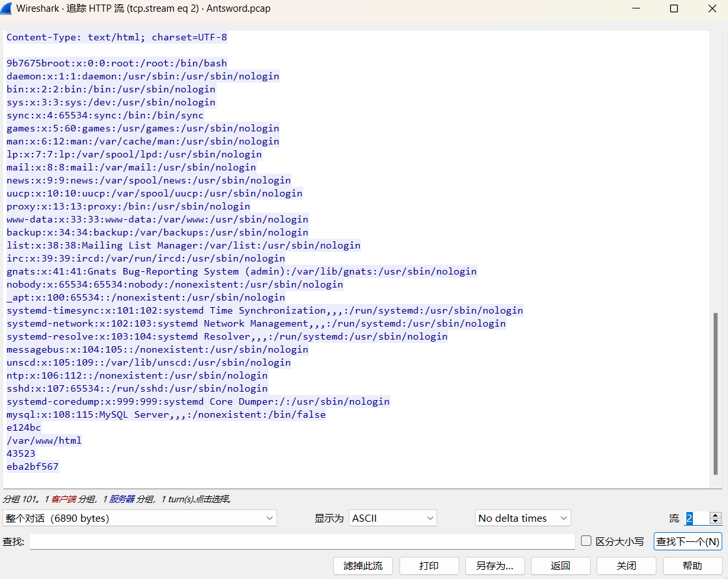Click the mysql:x:108:115:MySQL Server line

[x=166, y=414]
